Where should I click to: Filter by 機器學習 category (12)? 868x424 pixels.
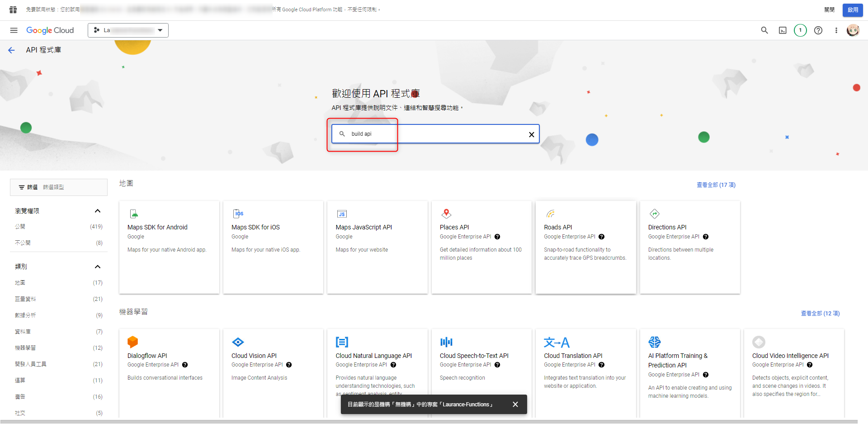[x=59, y=348]
